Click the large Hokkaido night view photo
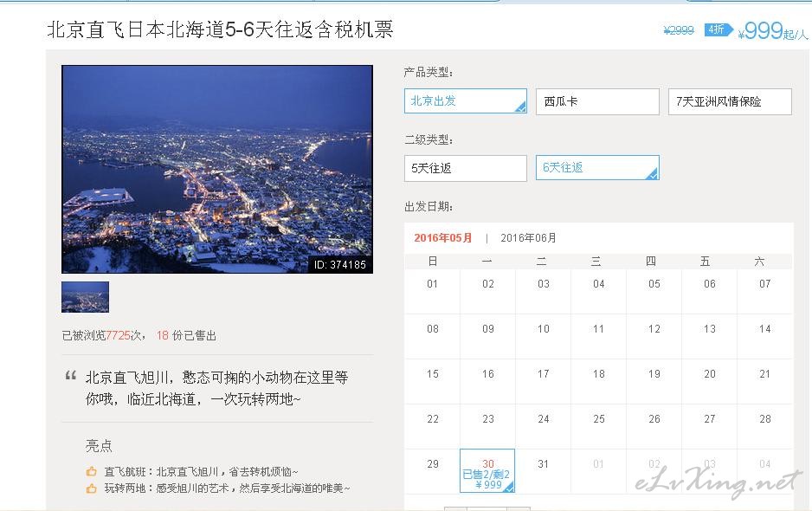The height and width of the screenshot is (511, 812). [x=217, y=170]
